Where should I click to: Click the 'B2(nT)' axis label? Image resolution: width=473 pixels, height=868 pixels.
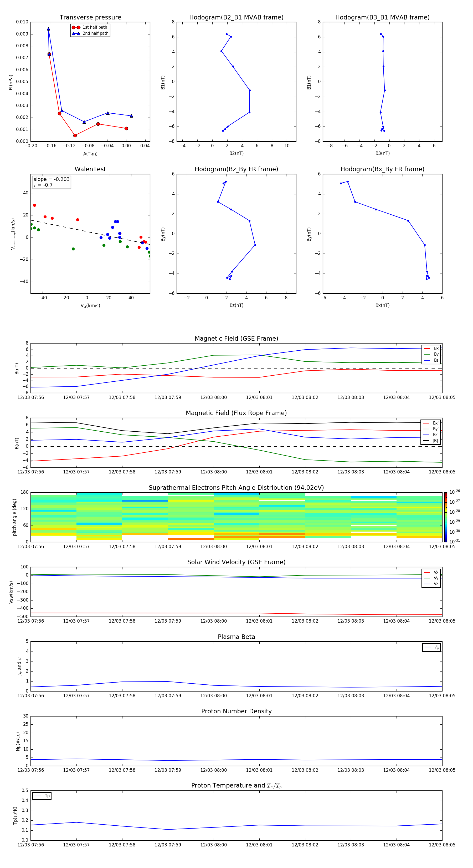pyautogui.click(x=236, y=153)
